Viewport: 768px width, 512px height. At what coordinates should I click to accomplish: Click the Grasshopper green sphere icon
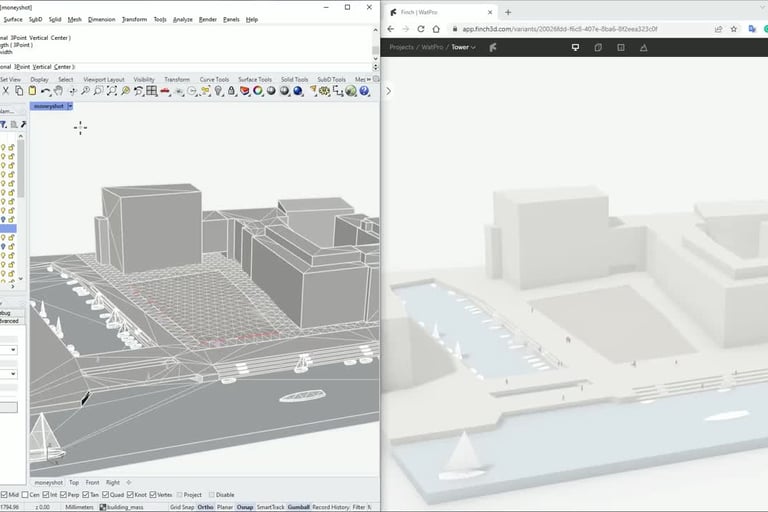click(x=351, y=91)
